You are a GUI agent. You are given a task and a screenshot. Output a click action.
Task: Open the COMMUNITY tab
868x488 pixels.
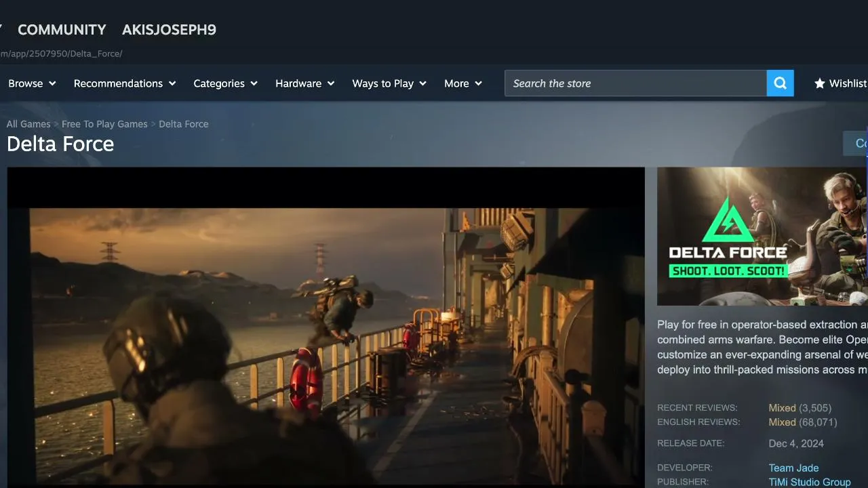click(x=62, y=30)
